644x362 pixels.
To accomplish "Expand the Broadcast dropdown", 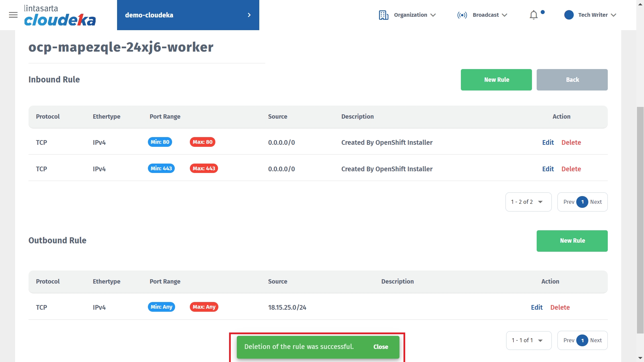I will coord(490,15).
